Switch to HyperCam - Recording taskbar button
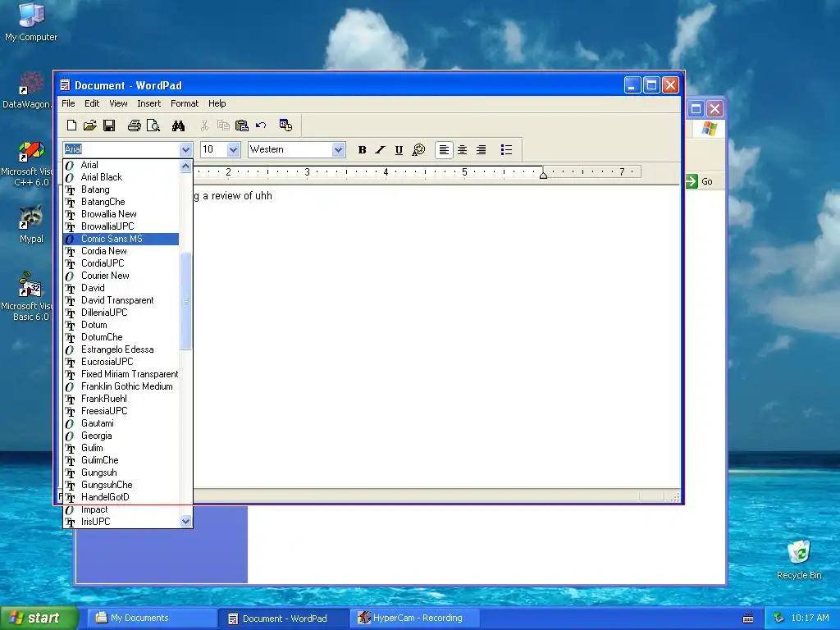 pyautogui.click(x=413, y=619)
